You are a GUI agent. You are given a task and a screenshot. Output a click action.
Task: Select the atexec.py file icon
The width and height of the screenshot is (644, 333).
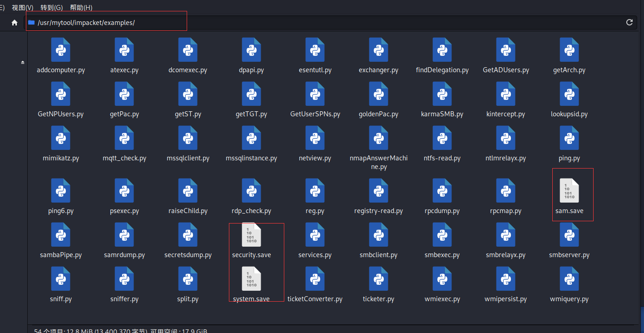[x=124, y=50]
